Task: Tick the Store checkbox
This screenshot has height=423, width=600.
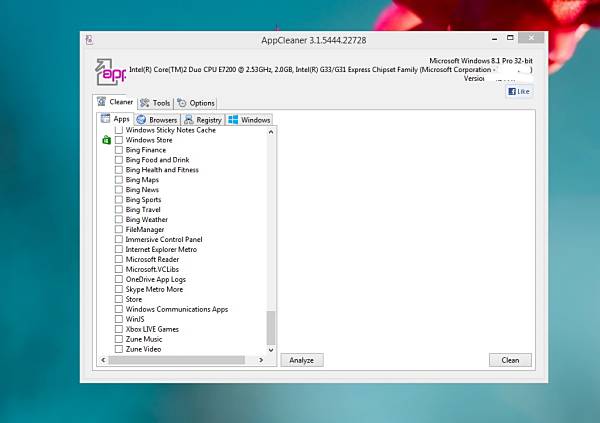Action: pyautogui.click(x=119, y=299)
